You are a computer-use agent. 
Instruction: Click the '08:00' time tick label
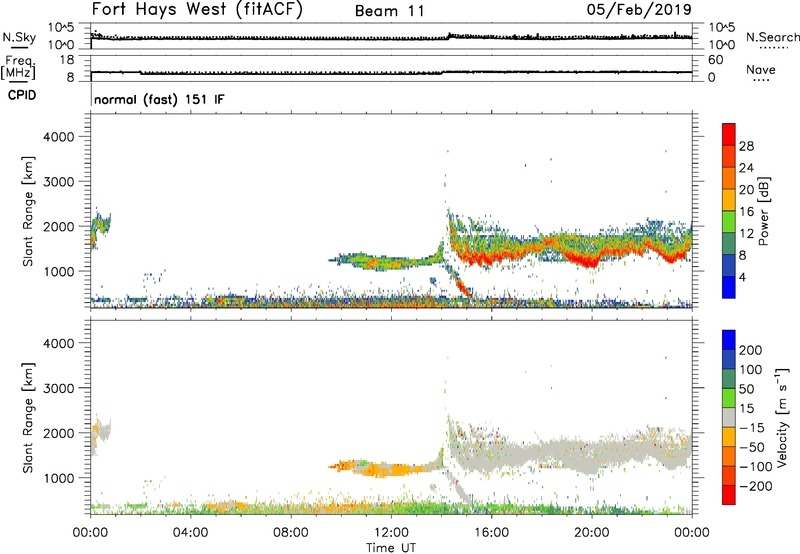click(x=291, y=533)
